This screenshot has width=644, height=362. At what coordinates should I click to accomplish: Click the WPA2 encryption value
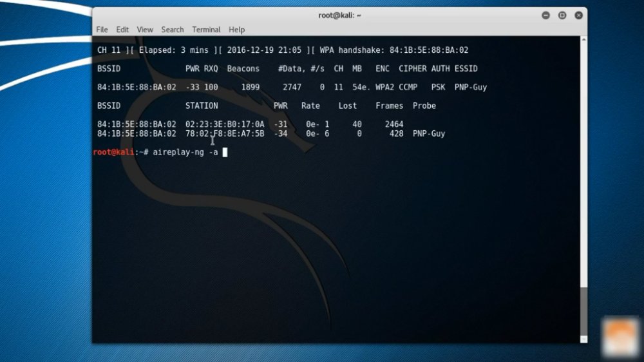tap(384, 87)
